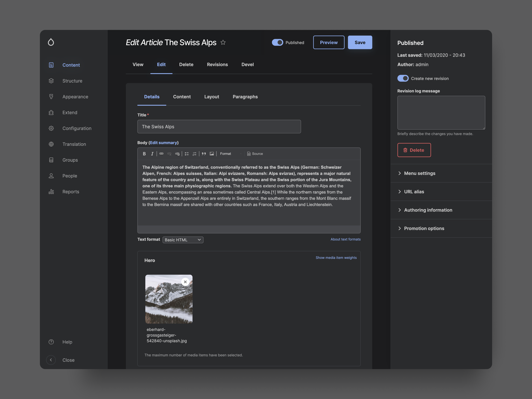Expand URL alias section
This screenshot has height=399, width=532.
[441, 192]
